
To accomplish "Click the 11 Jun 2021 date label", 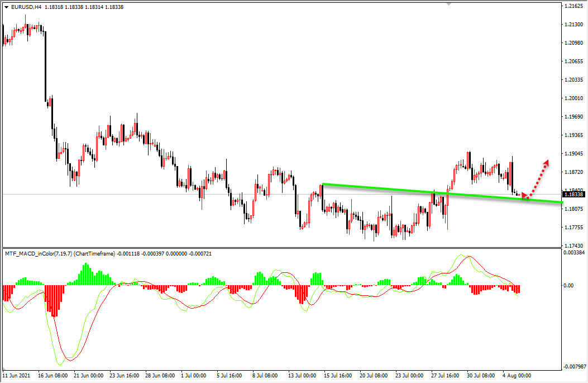I will coord(17,376).
